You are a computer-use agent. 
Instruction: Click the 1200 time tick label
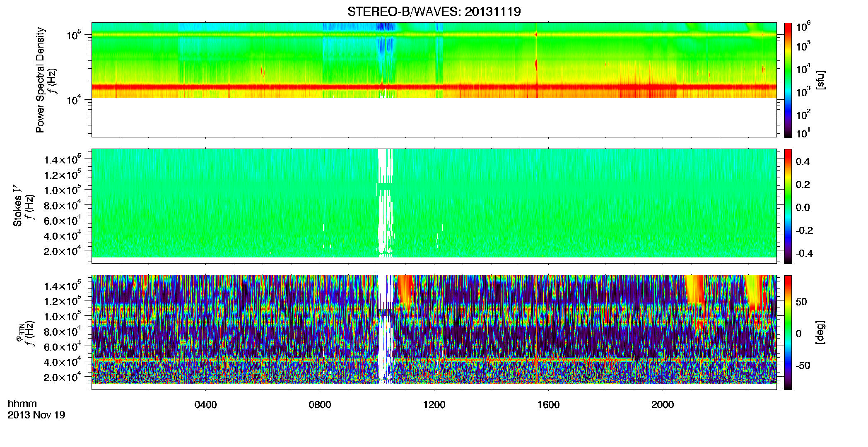(434, 405)
